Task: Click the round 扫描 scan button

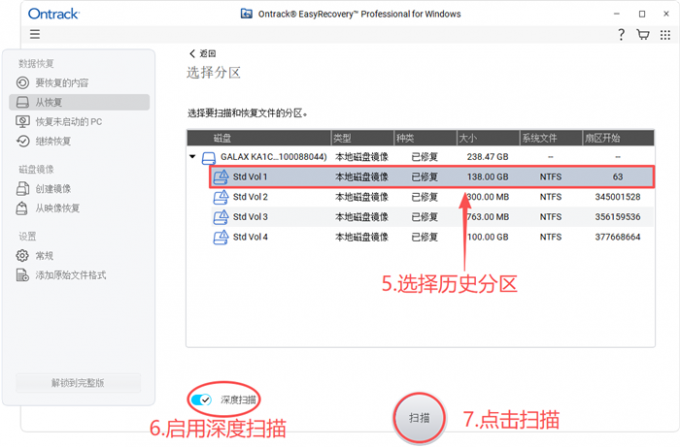Action: pos(419,418)
